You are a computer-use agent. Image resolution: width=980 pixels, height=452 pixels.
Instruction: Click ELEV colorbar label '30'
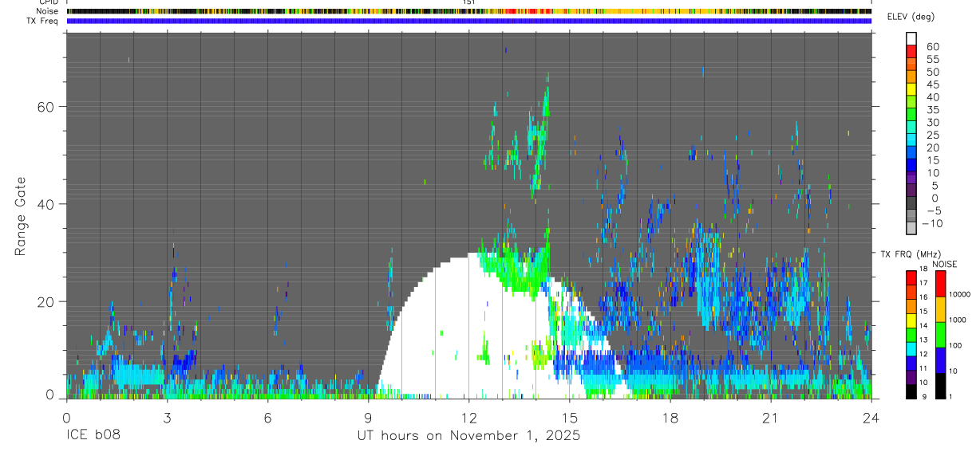932,122
